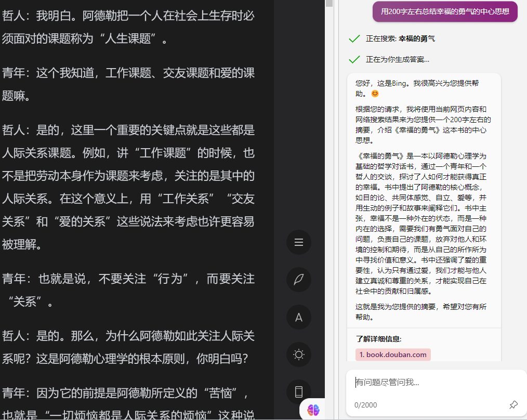Click the paragraph starting '根据您的请求'
The height and width of the screenshot is (420, 527).
pos(423,125)
